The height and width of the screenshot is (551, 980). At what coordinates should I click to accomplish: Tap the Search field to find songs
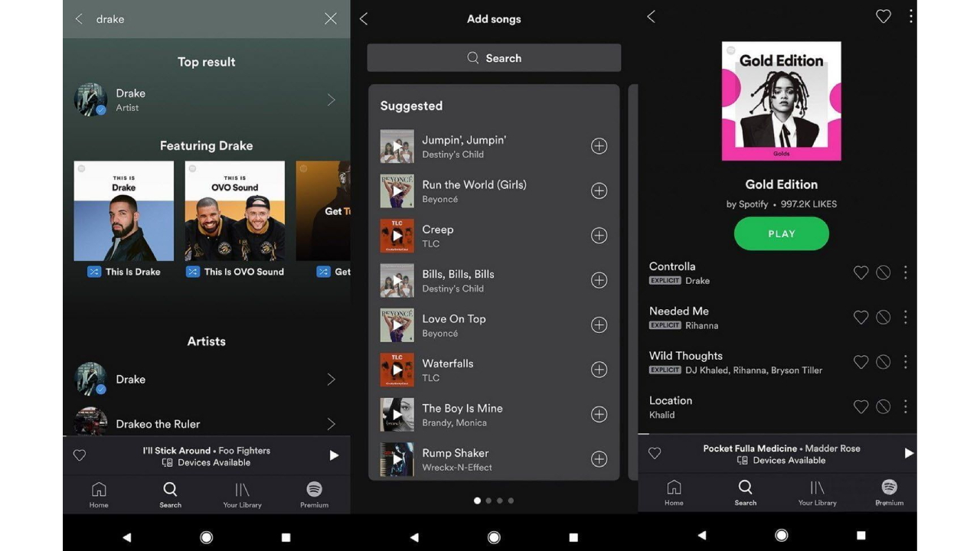494,57
